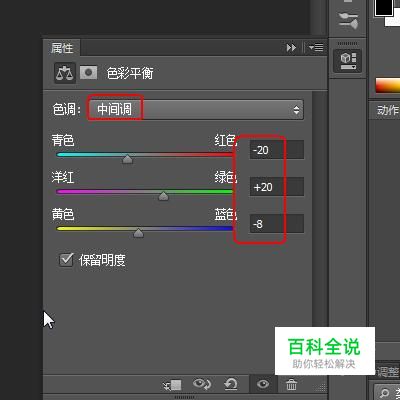The width and height of the screenshot is (400, 400).
Task: Click the black foreground color swatch
Action: pos(384,7)
